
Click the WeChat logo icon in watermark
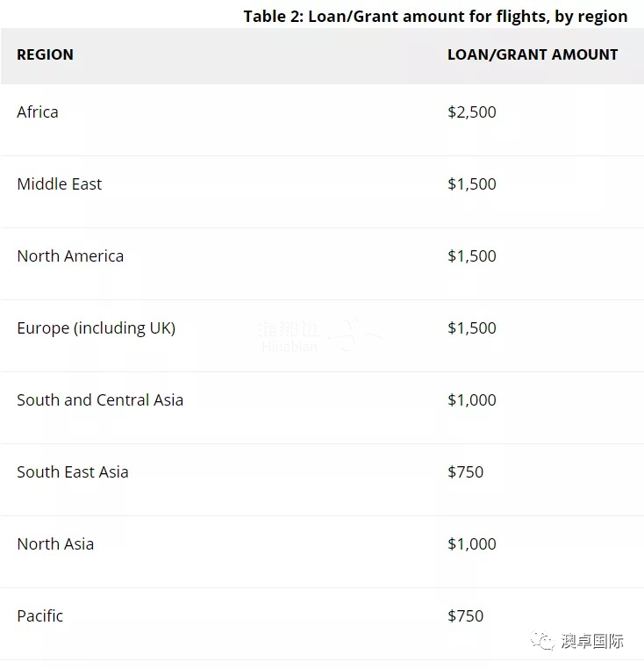point(542,640)
